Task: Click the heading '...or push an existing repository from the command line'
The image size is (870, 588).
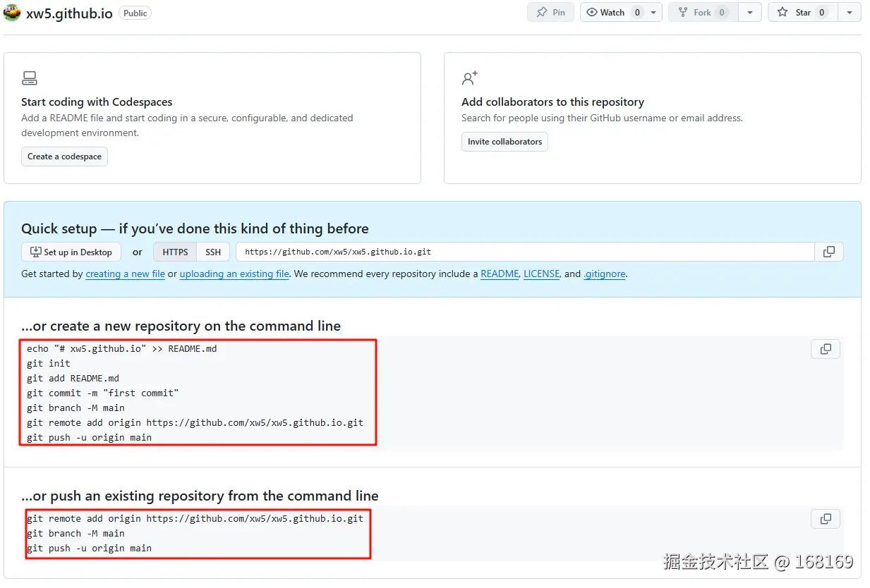Action: 200,496
